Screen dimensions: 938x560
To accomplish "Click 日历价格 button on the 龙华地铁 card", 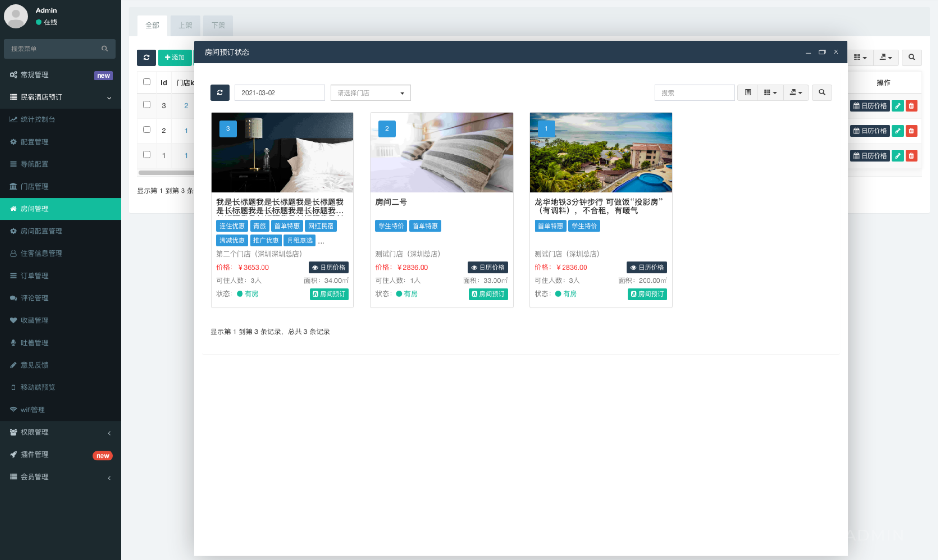I will click(x=646, y=267).
